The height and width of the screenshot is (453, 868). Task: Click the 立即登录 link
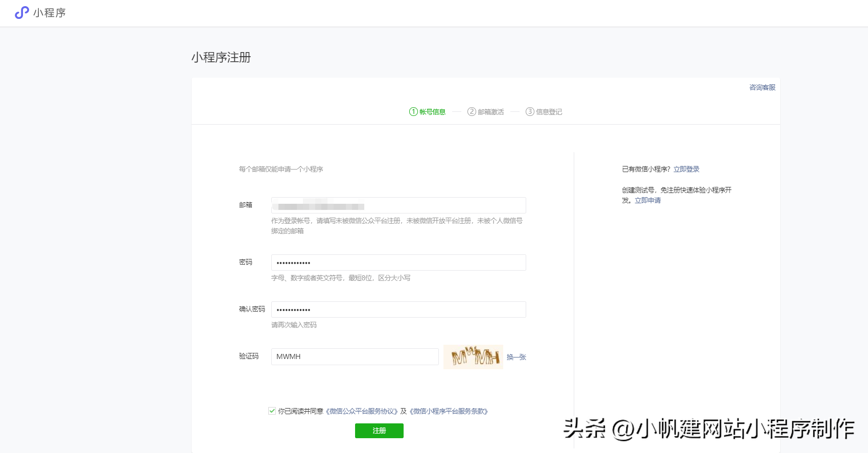(x=686, y=169)
